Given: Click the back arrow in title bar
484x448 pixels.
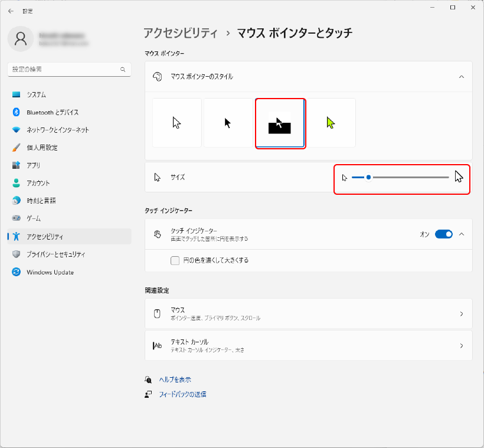Looking at the screenshot, I should [11, 11].
